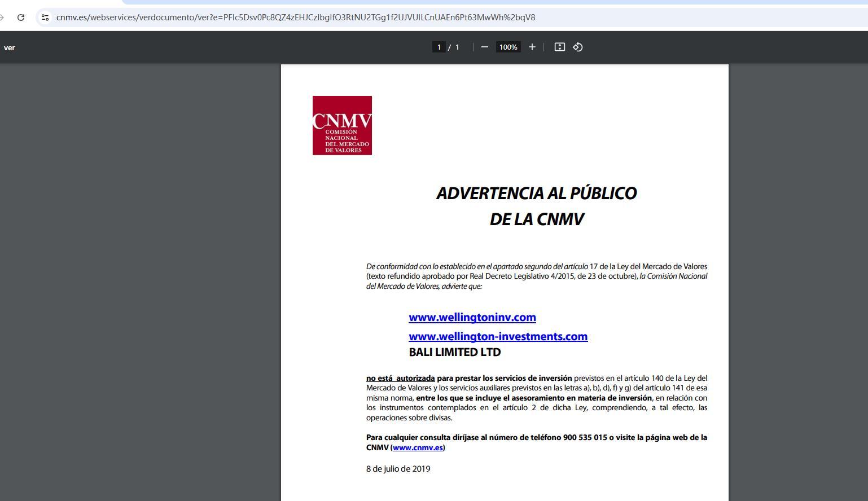Click the date "8 de julio de 2019"
The height and width of the screenshot is (501, 868).
pos(398,469)
